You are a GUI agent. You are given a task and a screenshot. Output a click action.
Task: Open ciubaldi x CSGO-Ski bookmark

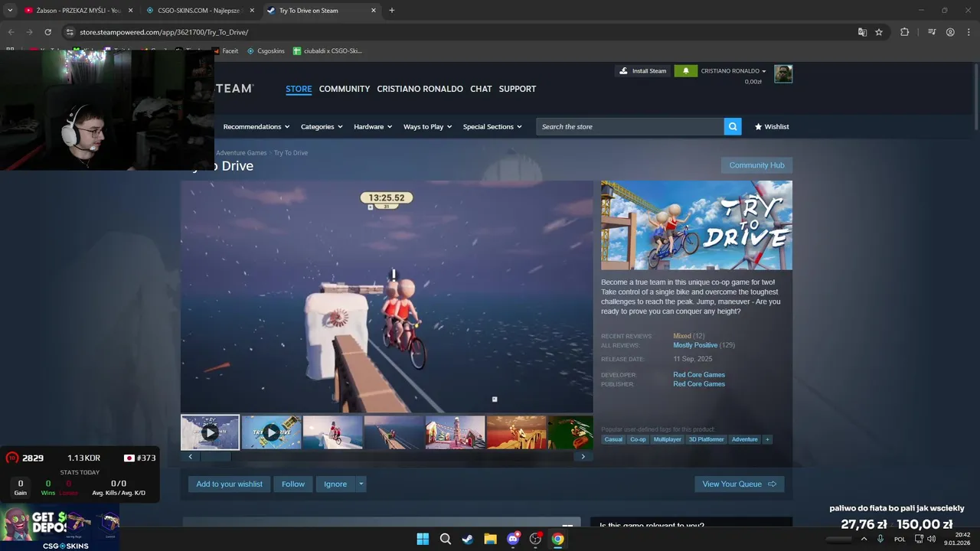(328, 51)
